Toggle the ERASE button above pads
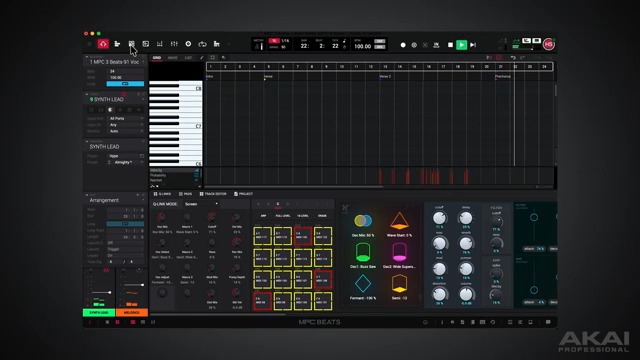Screen dimensions: 640x360 (322, 216)
